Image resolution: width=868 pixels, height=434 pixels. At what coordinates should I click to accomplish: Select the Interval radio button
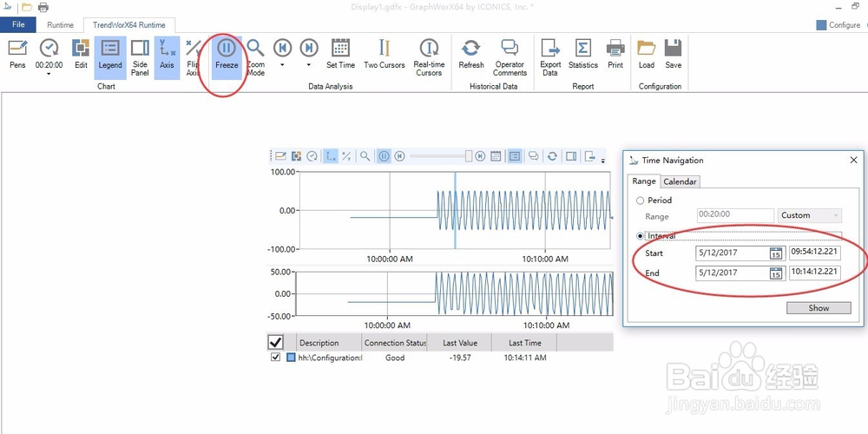[641, 236]
